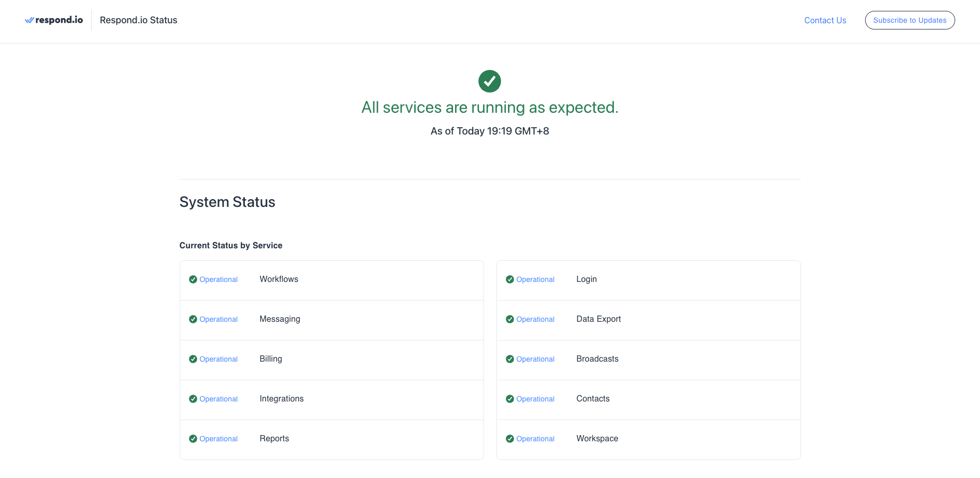Click the respond.io logo
Image resolution: width=980 pixels, height=478 pixels.
(x=54, y=20)
